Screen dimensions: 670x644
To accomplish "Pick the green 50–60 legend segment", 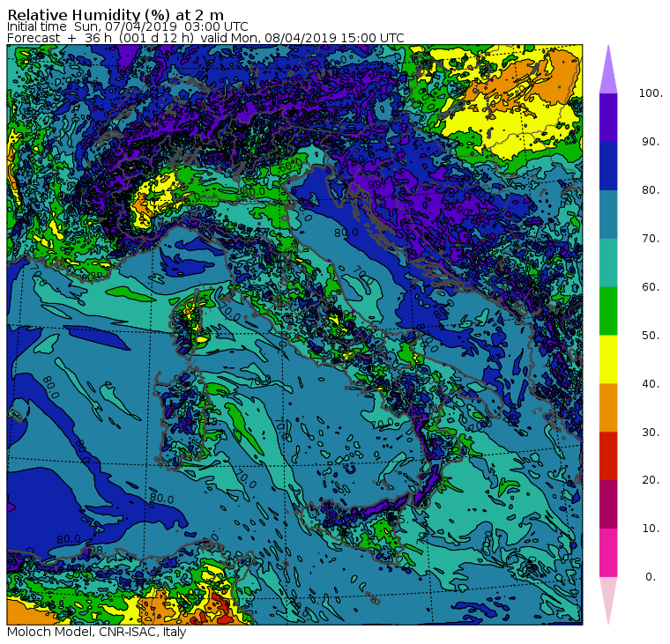I will tap(608, 311).
